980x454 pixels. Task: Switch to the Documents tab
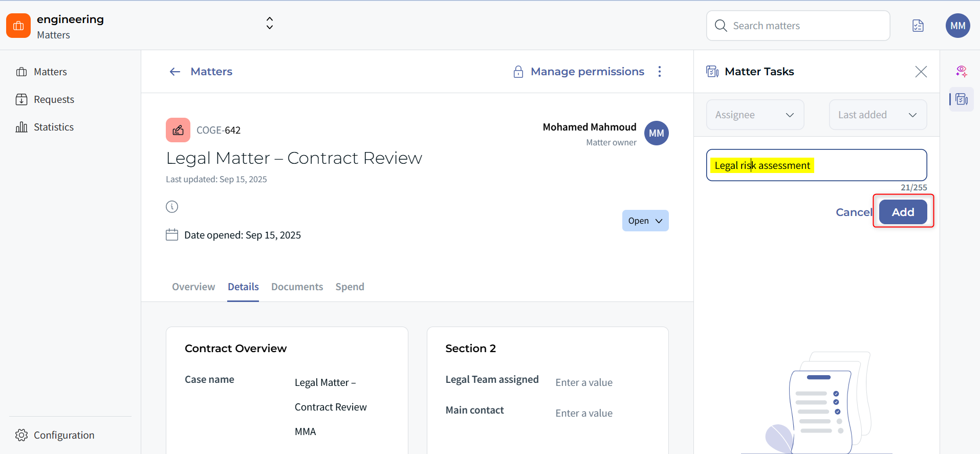(x=297, y=287)
